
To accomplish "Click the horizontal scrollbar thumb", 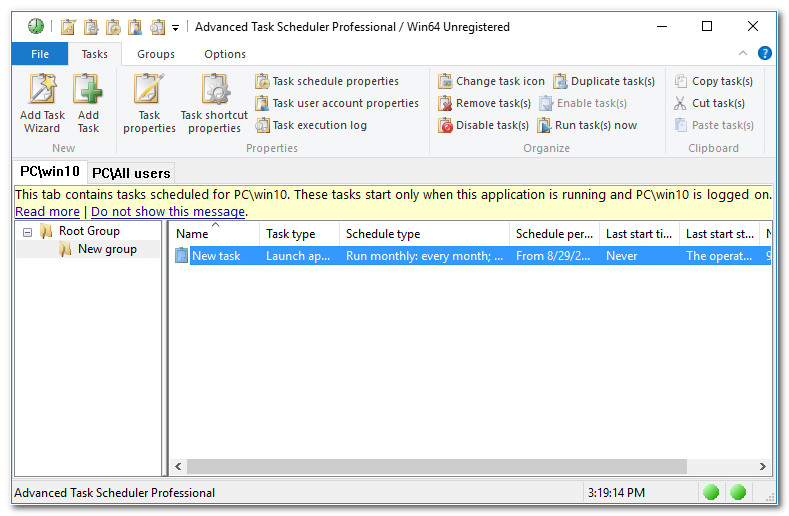I will 437,467.
